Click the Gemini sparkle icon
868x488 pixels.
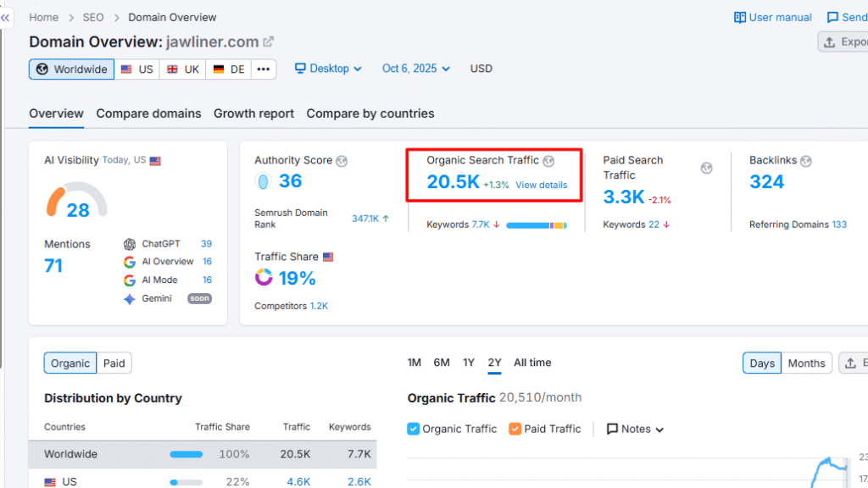(x=130, y=298)
